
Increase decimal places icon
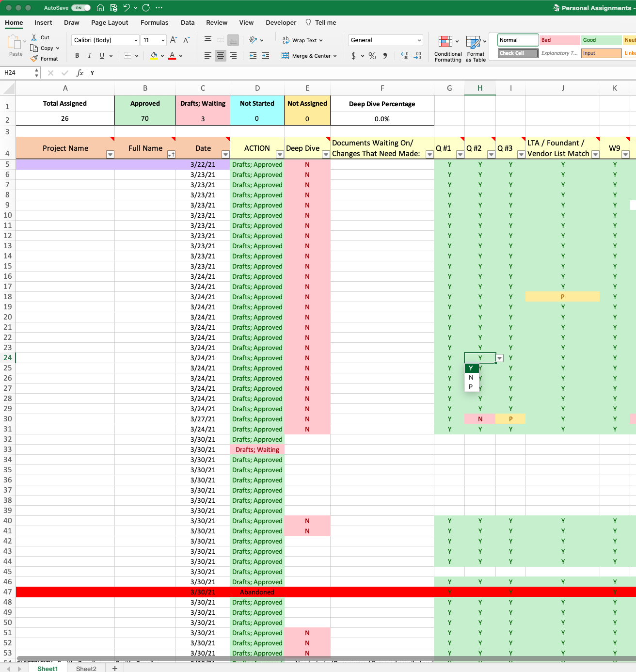click(x=405, y=56)
